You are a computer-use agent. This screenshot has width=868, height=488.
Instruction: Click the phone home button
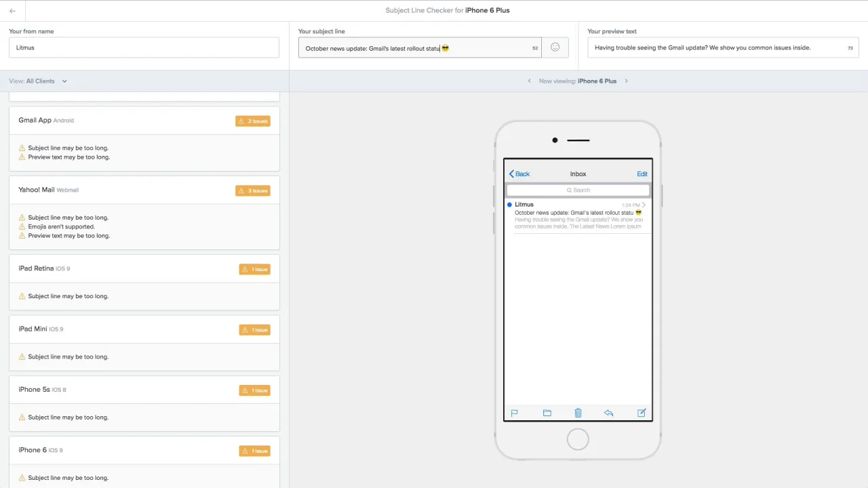point(578,439)
